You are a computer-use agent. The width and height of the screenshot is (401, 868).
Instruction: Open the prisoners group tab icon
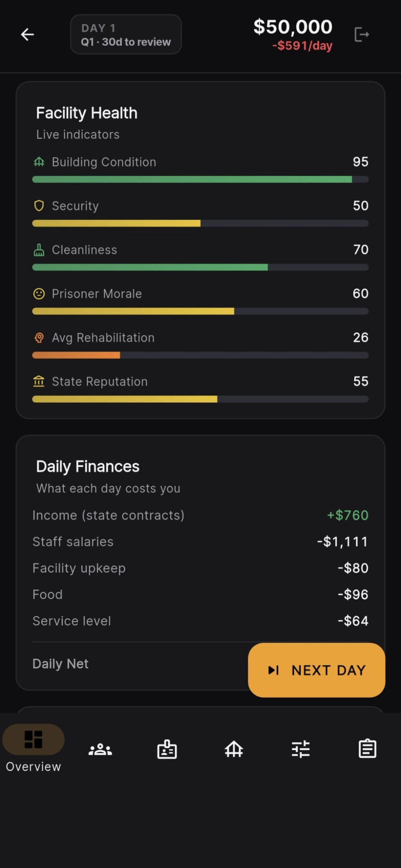[x=100, y=749]
